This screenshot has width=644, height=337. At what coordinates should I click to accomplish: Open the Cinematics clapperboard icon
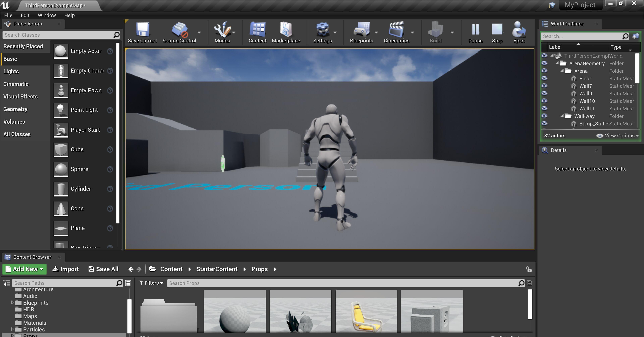[x=396, y=29]
